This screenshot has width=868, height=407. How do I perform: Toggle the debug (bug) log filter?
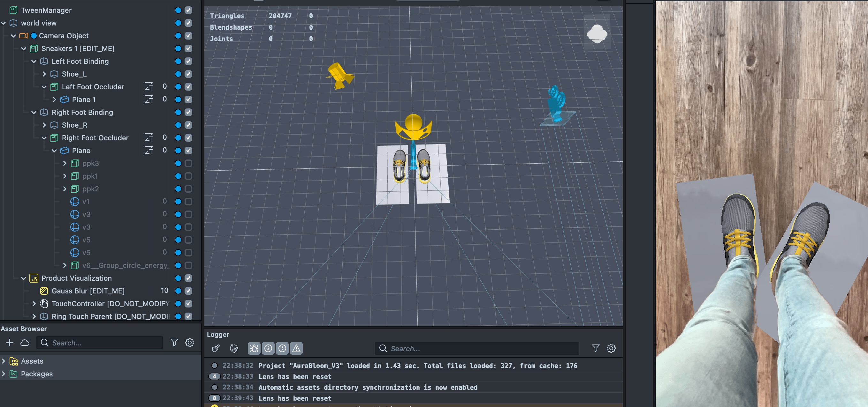[x=254, y=348]
